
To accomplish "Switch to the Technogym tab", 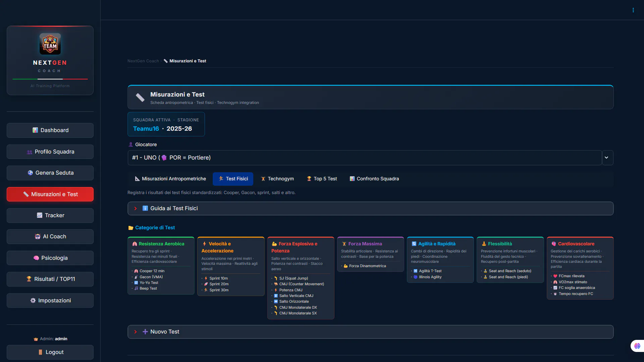I will (277, 179).
